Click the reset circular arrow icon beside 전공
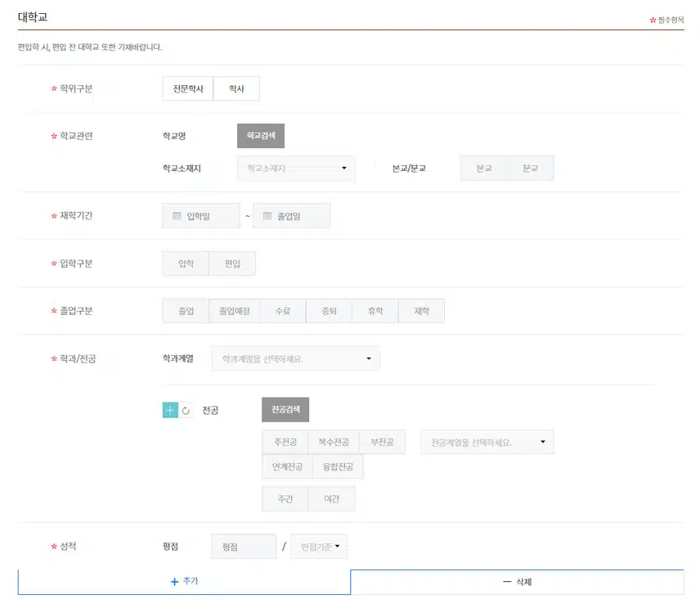The width and height of the screenshot is (700, 608). click(x=186, y=410)
